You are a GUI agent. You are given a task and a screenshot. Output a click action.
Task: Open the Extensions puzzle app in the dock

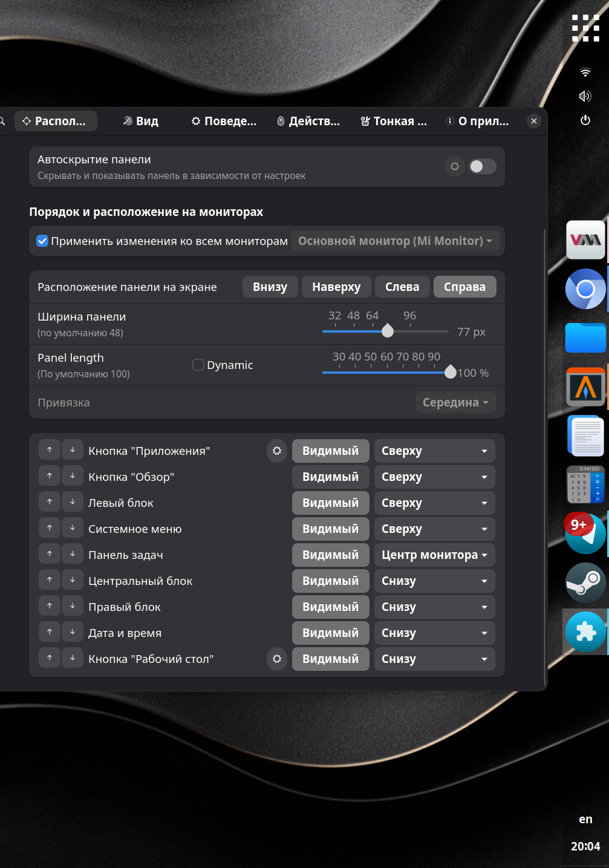pos(585,631)
